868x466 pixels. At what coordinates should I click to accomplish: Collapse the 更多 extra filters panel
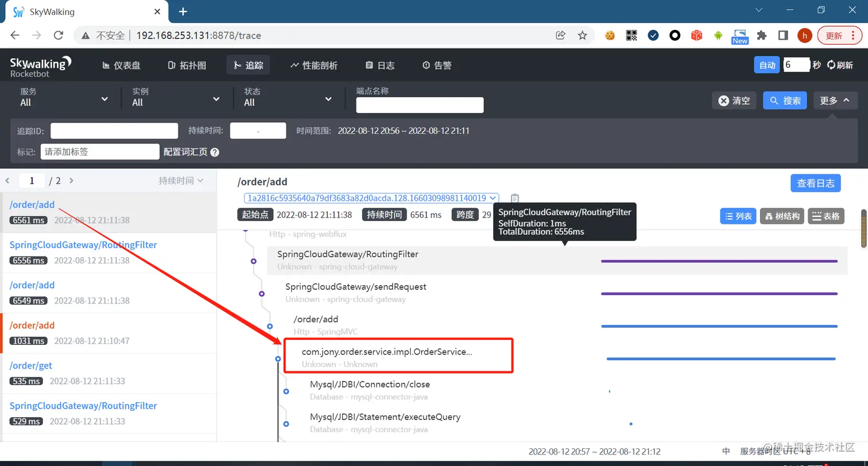coord(835,100)
